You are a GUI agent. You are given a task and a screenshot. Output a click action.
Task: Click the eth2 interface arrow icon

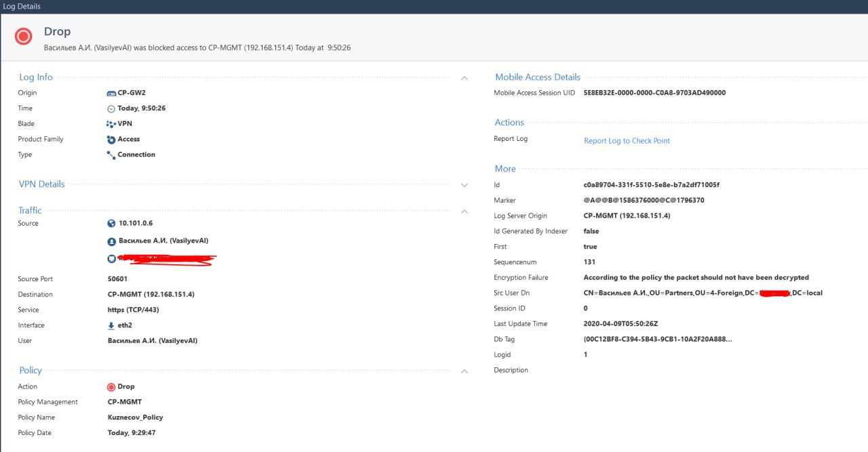click(x=111, y=325)
